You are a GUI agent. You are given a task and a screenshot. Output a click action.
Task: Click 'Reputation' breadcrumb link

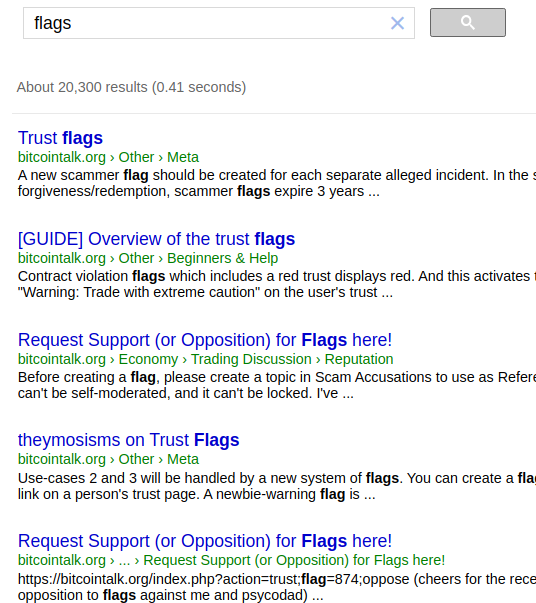[359, 359]
